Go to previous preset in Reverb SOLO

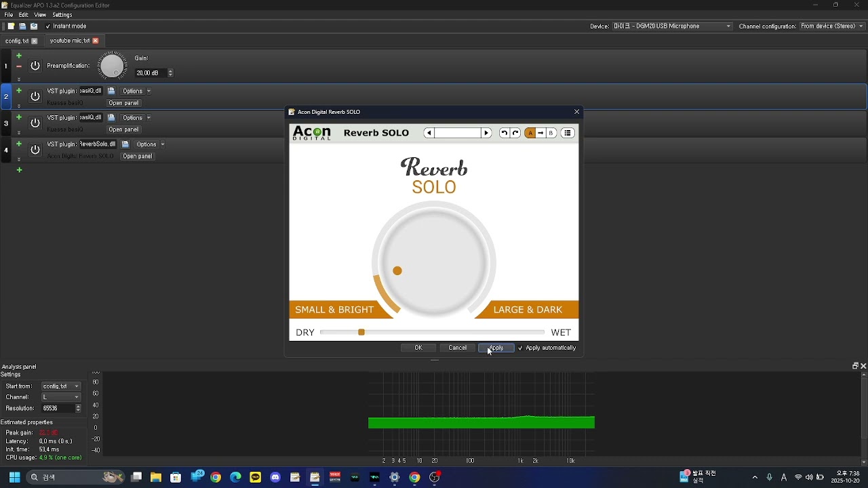pos(429,133)
